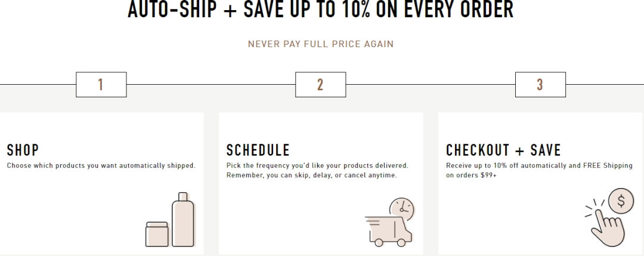
Task: Select the SCHEDULE heading
Action: (258, 150)
